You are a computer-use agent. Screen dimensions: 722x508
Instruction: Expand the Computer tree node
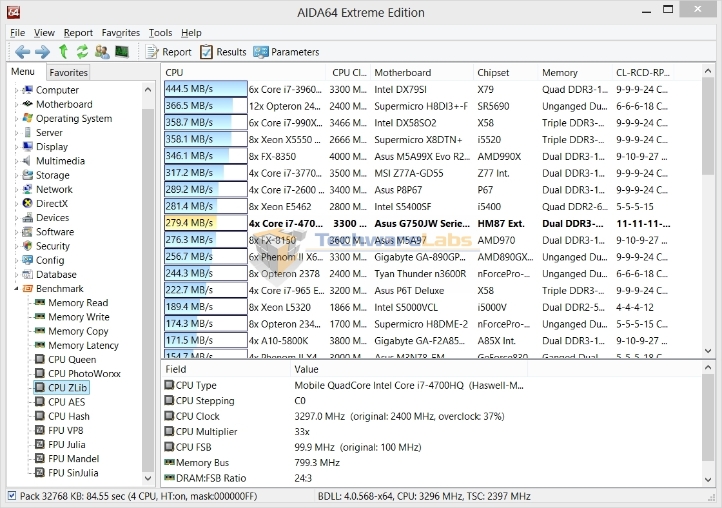click(x=16, y=90)
